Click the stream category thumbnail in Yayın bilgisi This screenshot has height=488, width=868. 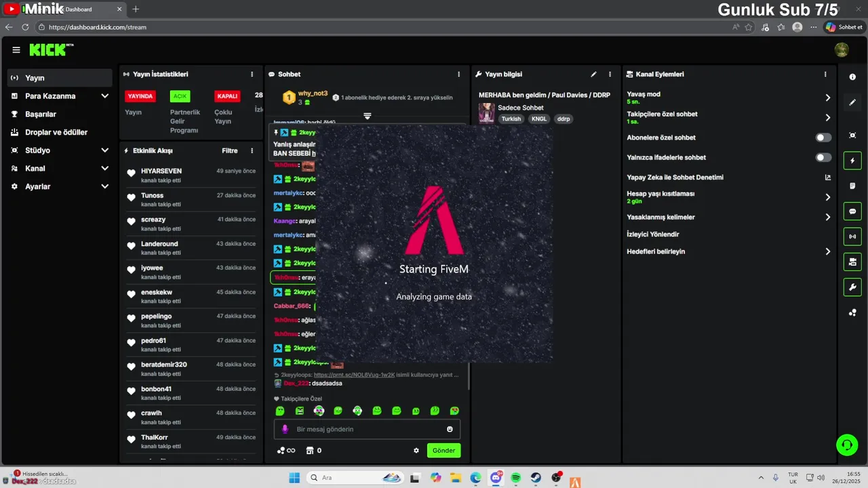486,113
